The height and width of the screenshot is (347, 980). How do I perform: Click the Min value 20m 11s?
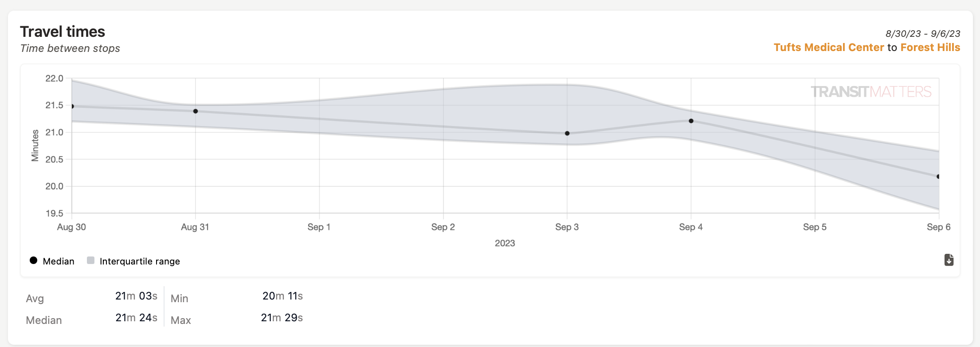(x=282, y=296)
